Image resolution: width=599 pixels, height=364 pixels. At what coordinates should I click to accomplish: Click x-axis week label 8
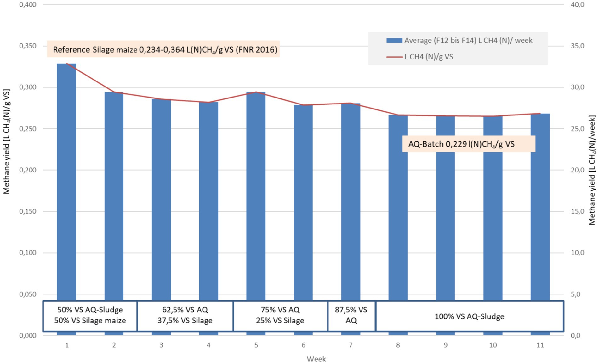[398, 345]
